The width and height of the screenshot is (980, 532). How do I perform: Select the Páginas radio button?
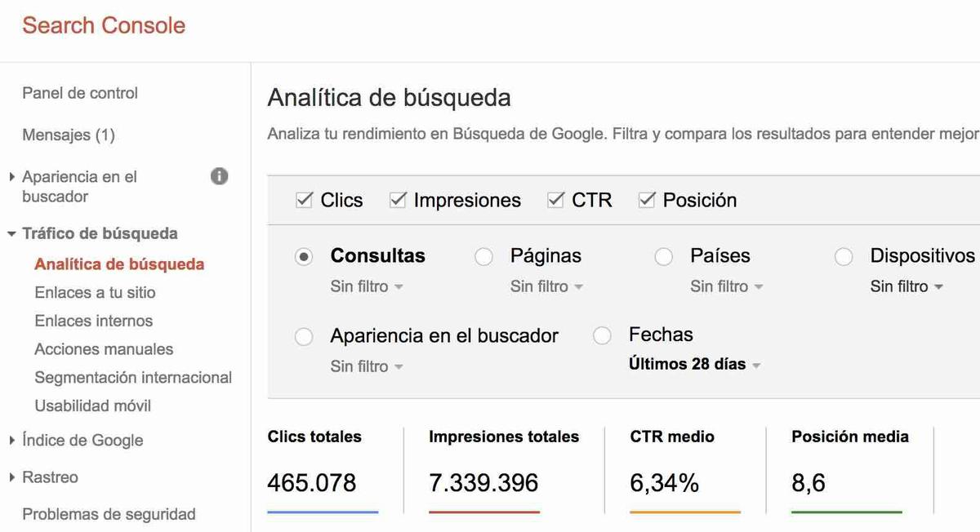pyautogui.click(x=483, y=256)
